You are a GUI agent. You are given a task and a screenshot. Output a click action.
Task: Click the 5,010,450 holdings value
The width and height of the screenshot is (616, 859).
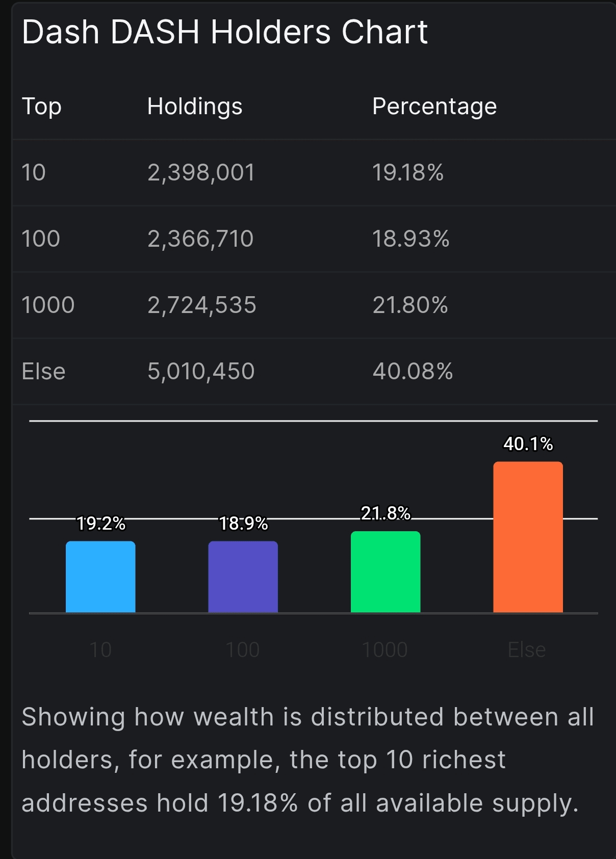[x=201, y=372]
